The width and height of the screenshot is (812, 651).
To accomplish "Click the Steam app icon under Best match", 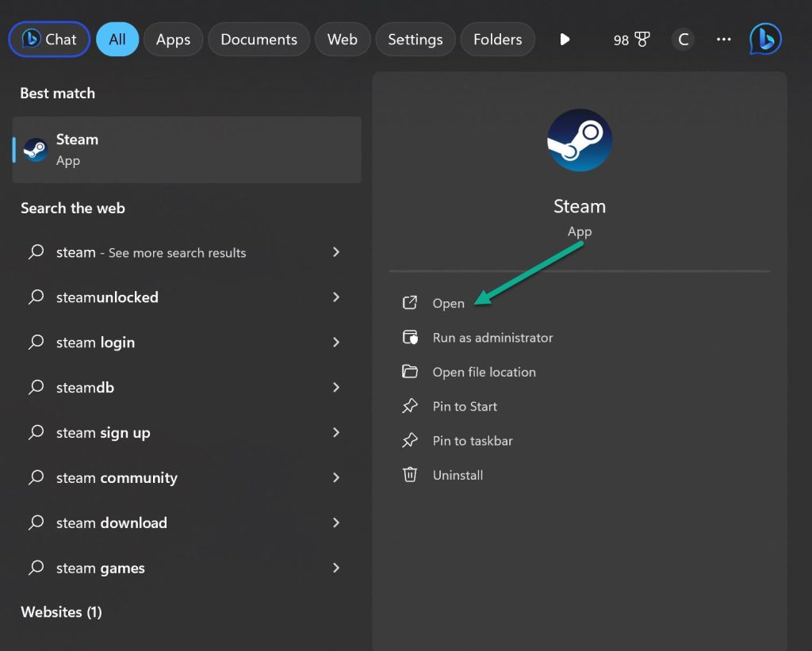I will pyautogui.click(x=35, y=149).
